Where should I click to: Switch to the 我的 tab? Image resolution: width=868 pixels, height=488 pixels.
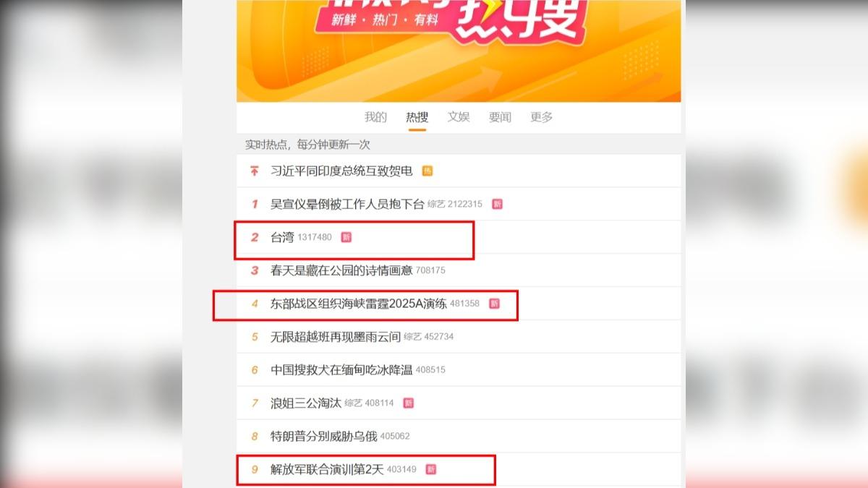click(x=375, y=117)
